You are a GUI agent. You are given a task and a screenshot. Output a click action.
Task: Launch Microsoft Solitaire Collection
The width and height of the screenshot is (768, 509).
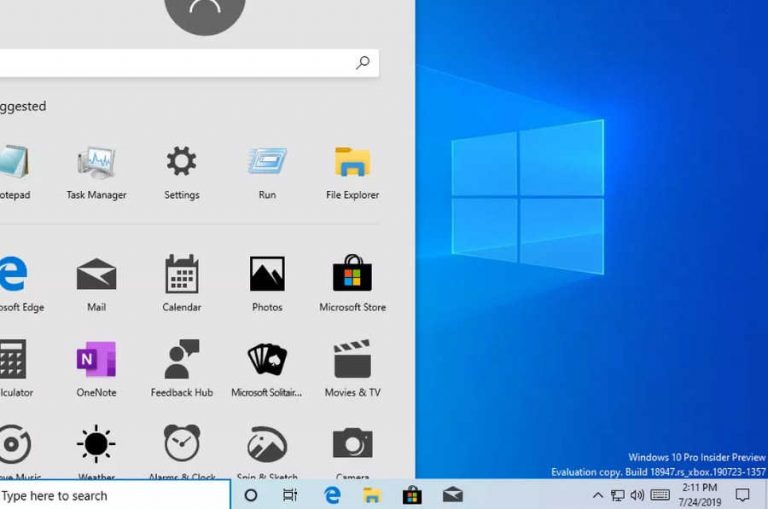(x=267, y=368)
